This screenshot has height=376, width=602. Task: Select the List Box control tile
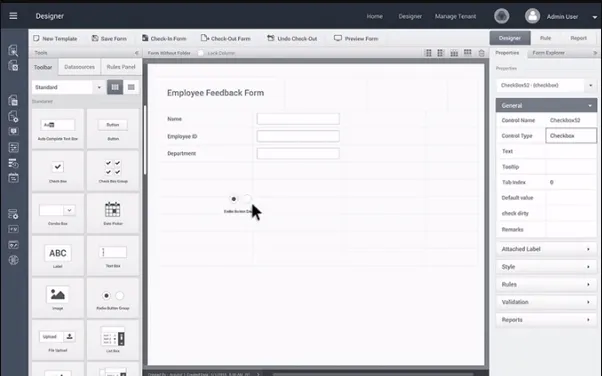[113, 340]
